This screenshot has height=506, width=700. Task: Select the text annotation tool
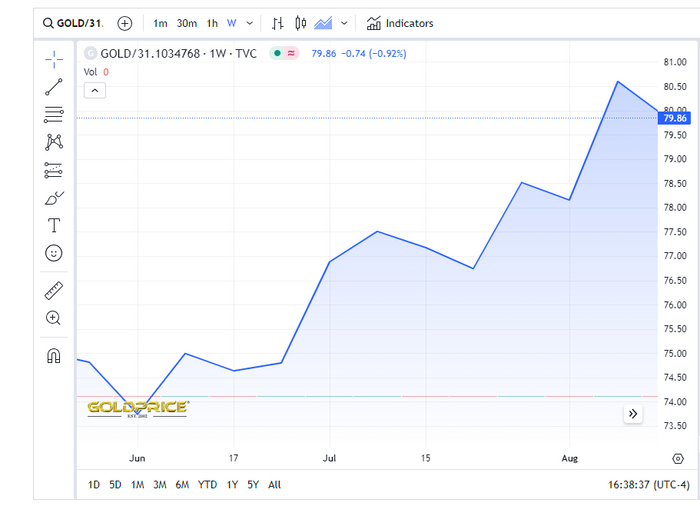click(54, 225)
